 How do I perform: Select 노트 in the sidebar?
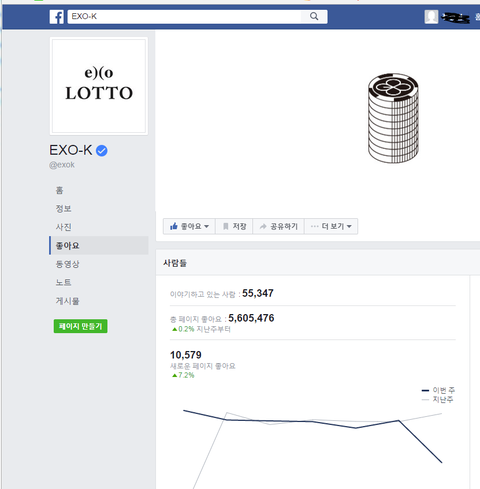point(63,282)
